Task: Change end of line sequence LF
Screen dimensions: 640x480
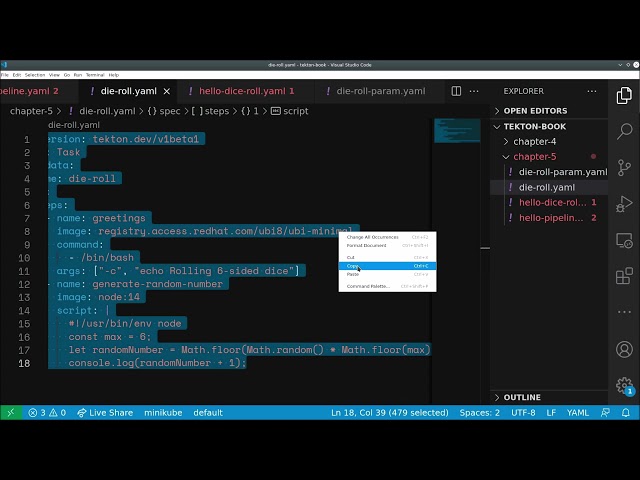Action: pyautogui.click(x=551, y=413)
